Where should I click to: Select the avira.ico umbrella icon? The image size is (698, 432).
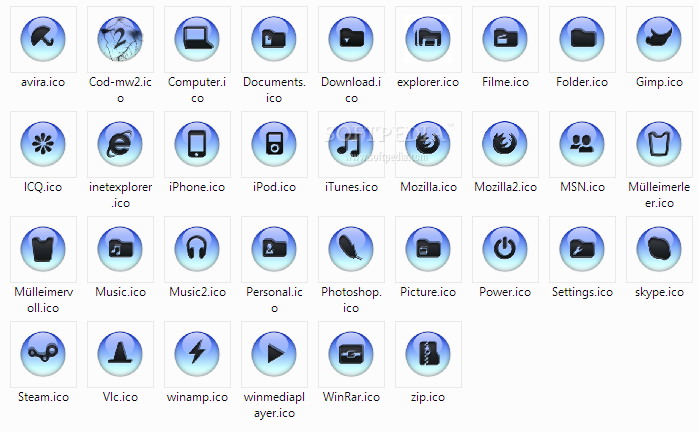tap(43, 39)
